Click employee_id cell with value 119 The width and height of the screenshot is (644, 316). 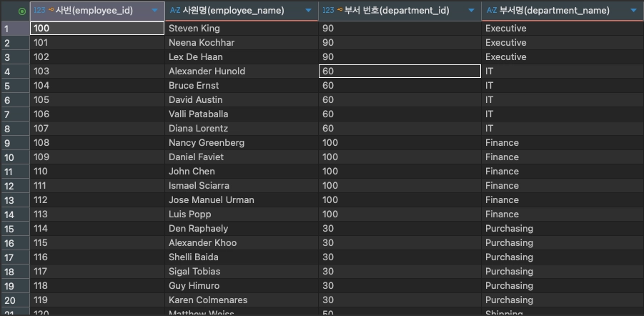pyautogui.click(x=97, y=300)
